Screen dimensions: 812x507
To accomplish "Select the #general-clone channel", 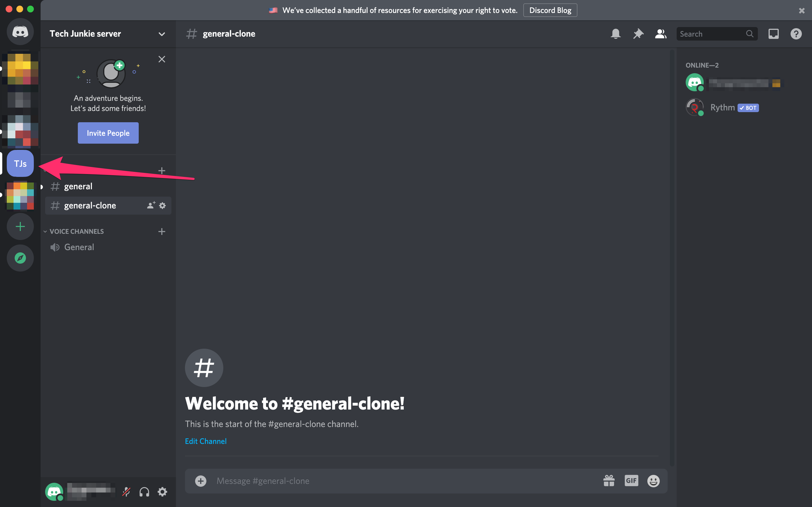I will pyautogui.click(x=90, y=205).
